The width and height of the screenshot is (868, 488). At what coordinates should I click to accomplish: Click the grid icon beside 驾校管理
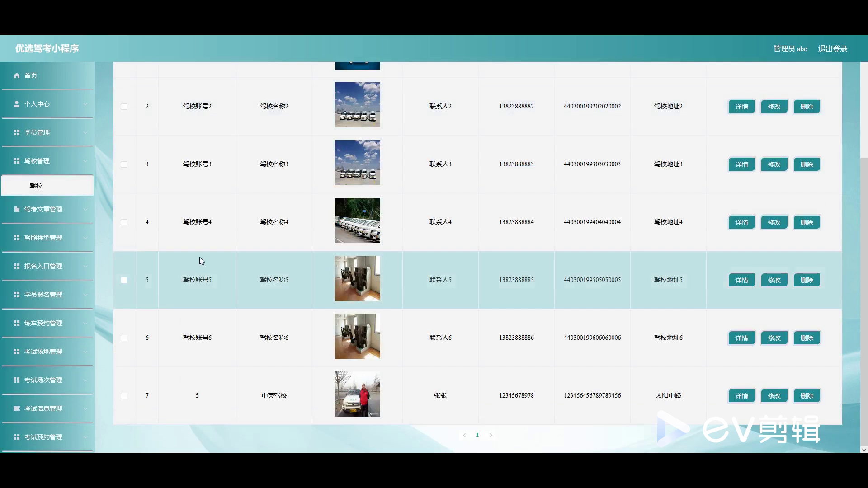17,161
